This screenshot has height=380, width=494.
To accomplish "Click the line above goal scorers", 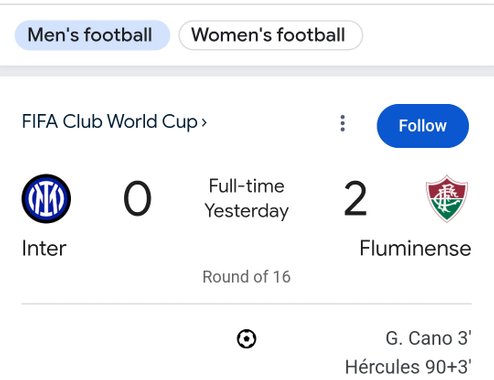I will 247,304.
